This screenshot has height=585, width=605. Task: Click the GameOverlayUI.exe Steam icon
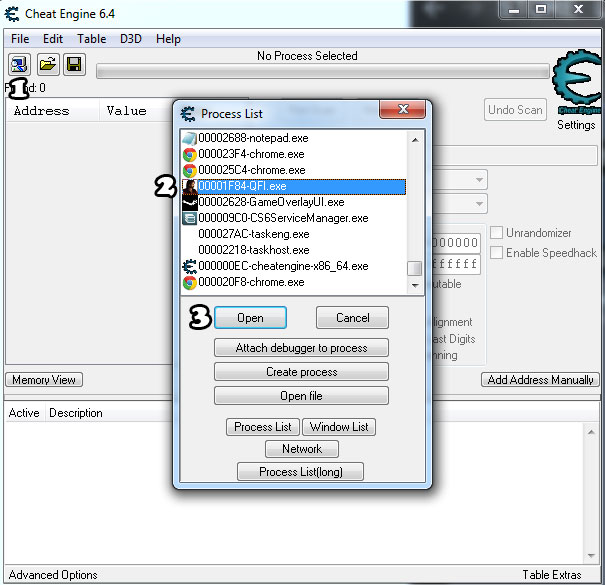pyautogui.click(x=189, y=202)
